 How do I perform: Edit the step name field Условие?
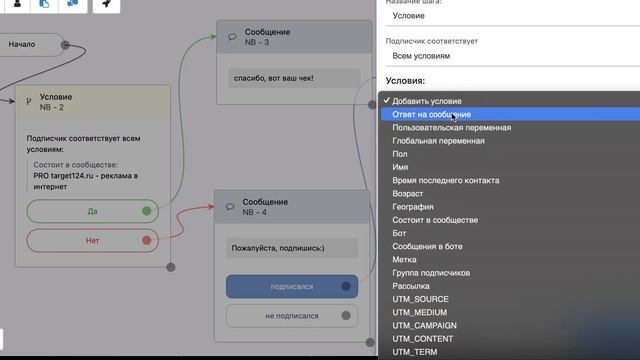[513, 16]
